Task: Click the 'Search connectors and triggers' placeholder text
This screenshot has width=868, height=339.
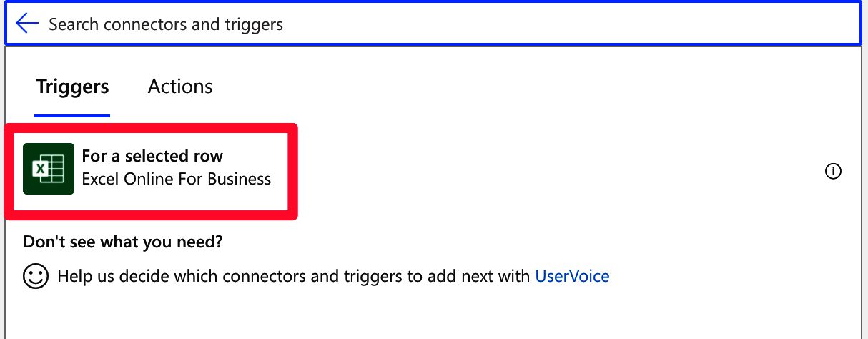Action: tap(166, 24)
